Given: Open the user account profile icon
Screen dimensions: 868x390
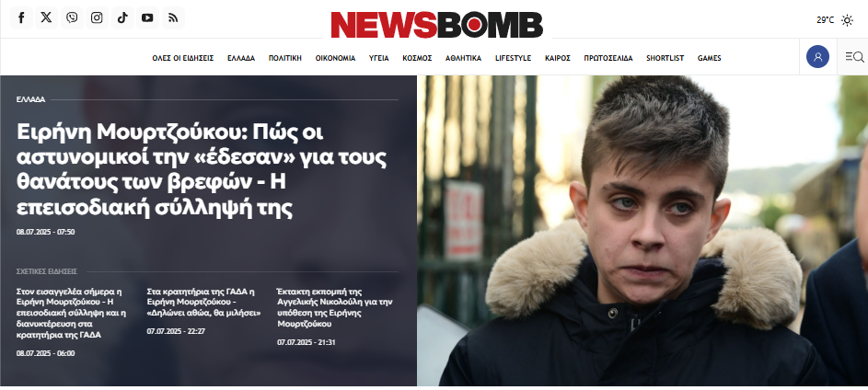Looking at the screenshot, I should (817, 56).
